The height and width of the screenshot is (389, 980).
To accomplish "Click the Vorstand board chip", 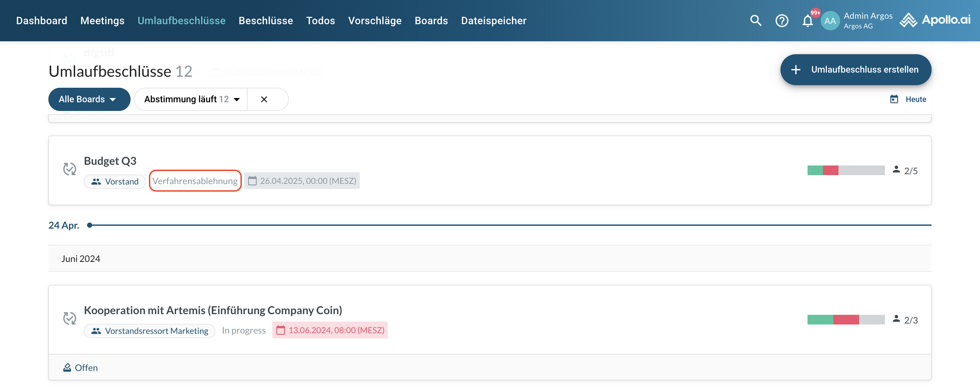I will click(x=114, y=182).
